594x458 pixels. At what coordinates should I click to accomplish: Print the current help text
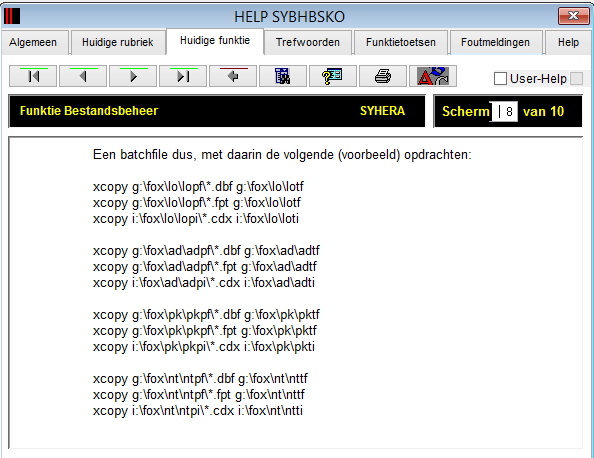tap(383, 76)
